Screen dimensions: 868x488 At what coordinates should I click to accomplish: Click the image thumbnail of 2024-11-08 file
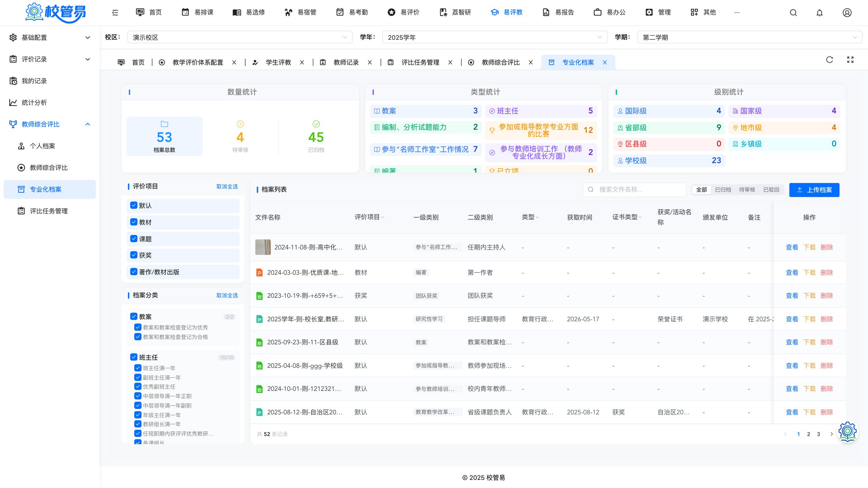click(x=263, y=247)
